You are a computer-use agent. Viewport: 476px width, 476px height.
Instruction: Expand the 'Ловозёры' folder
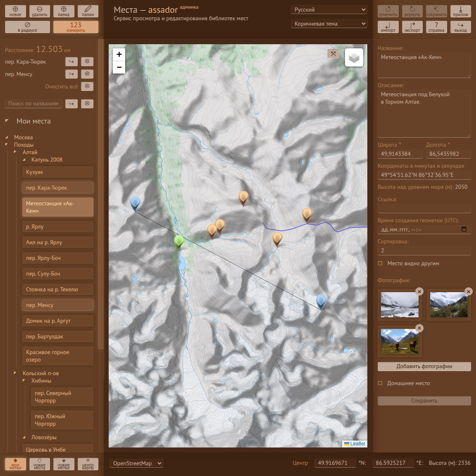pos(24,438)
